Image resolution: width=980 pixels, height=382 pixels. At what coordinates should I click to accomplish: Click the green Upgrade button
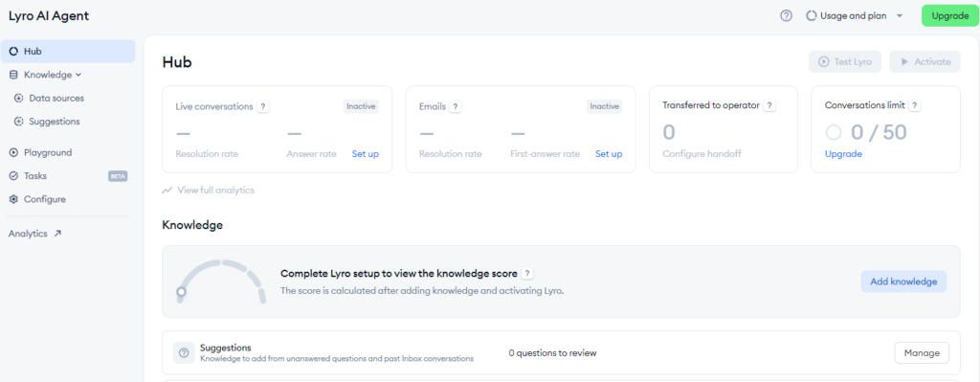950,16
